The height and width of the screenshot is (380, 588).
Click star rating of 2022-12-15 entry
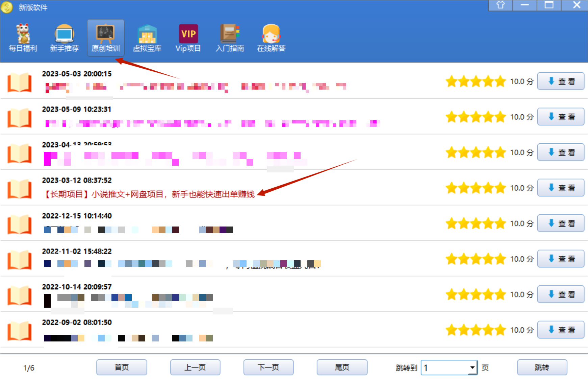476,223
